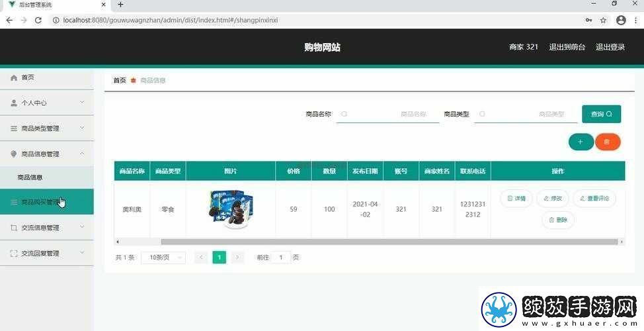
Task: Click the 发布日期 column header
Action: coord(365,171)
